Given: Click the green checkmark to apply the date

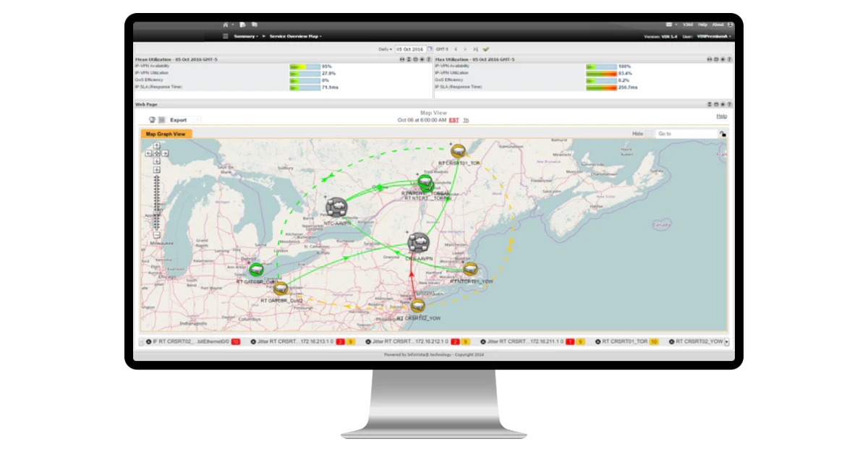Looking at the screenshot, I should [485, 48].
